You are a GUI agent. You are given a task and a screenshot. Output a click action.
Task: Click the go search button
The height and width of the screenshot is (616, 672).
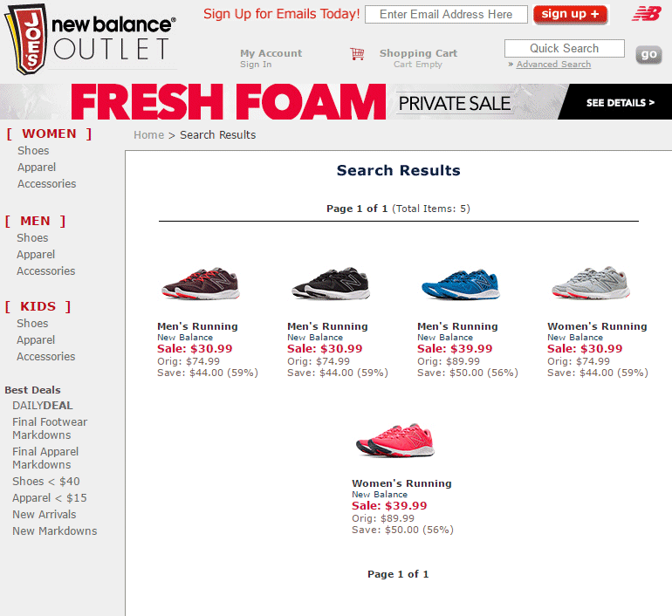tap(648, 54)
